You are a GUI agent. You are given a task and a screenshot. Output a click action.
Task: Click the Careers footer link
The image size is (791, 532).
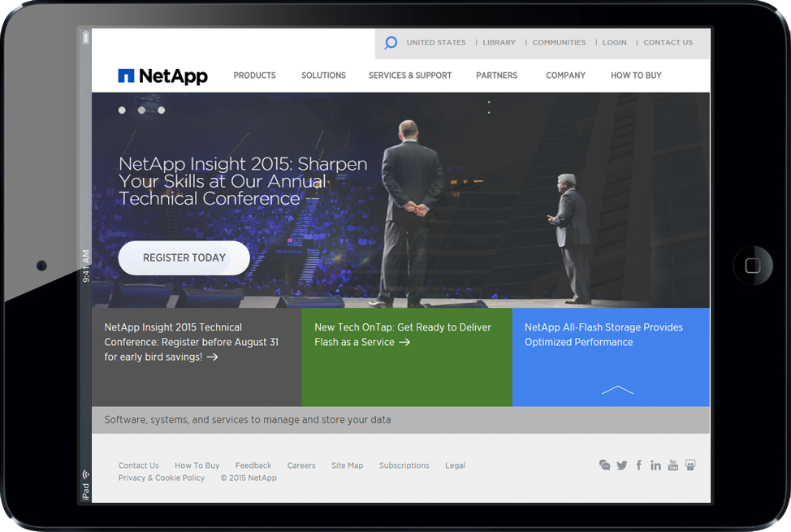(x=301, y=465)
